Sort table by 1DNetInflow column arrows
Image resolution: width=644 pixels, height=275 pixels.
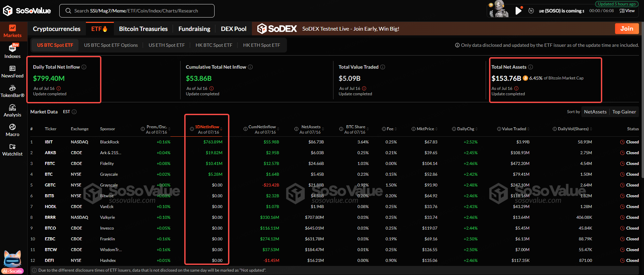pos(221,129)
